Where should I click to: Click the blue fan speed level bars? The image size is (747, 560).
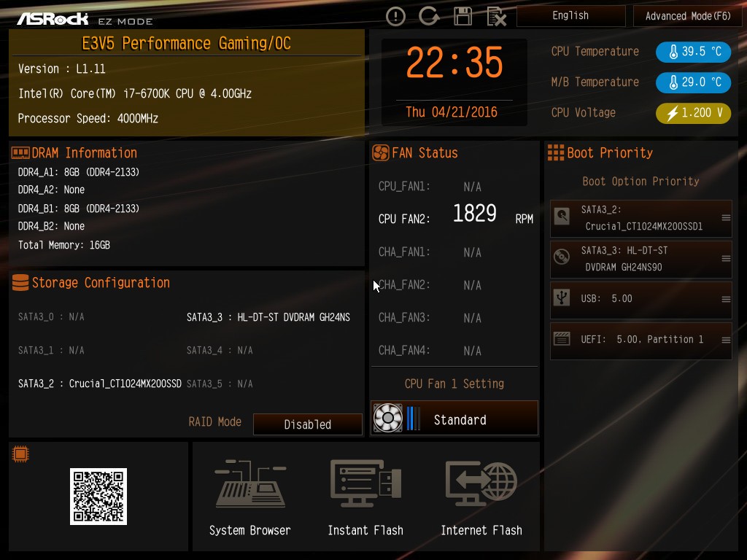click(413, 418)
